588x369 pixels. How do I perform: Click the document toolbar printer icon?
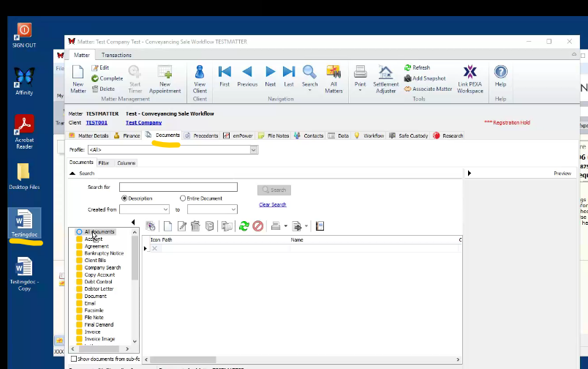(x=276, y=226)
